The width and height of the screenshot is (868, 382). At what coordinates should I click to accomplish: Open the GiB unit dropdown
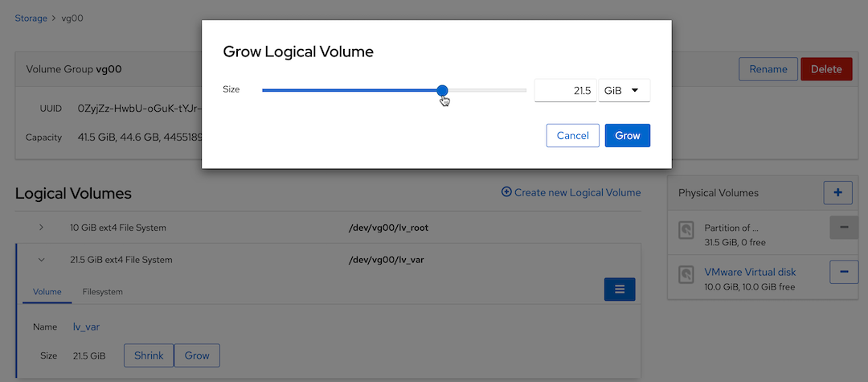tap(624, 91)
